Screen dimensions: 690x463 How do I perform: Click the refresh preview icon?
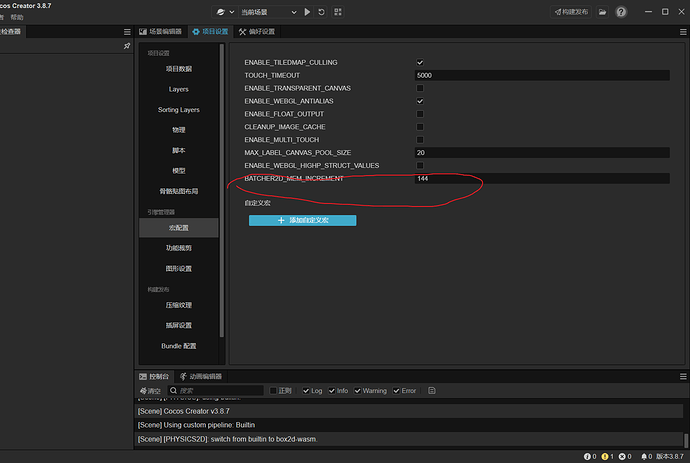point(322,12)
